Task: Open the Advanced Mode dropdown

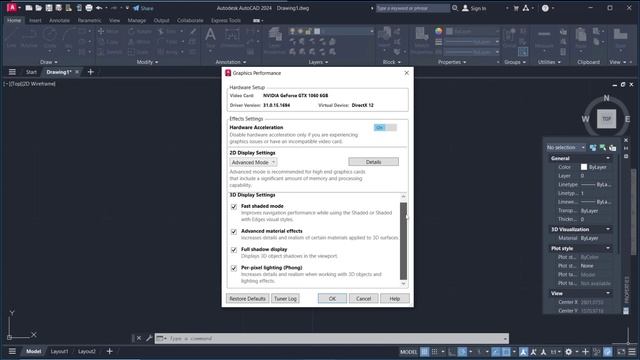Action: click(253, 162)
